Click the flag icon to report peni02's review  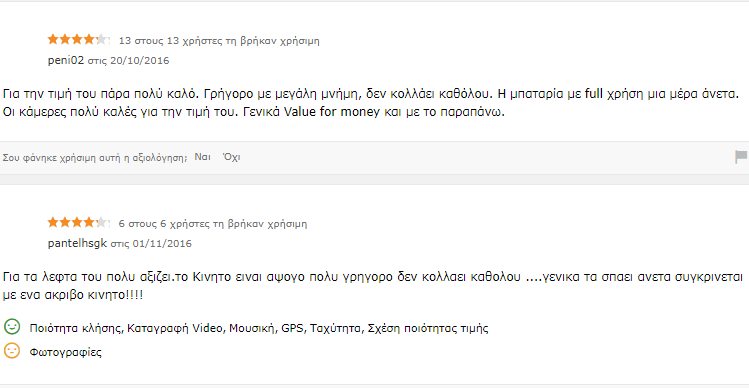(x=741, y=157)
